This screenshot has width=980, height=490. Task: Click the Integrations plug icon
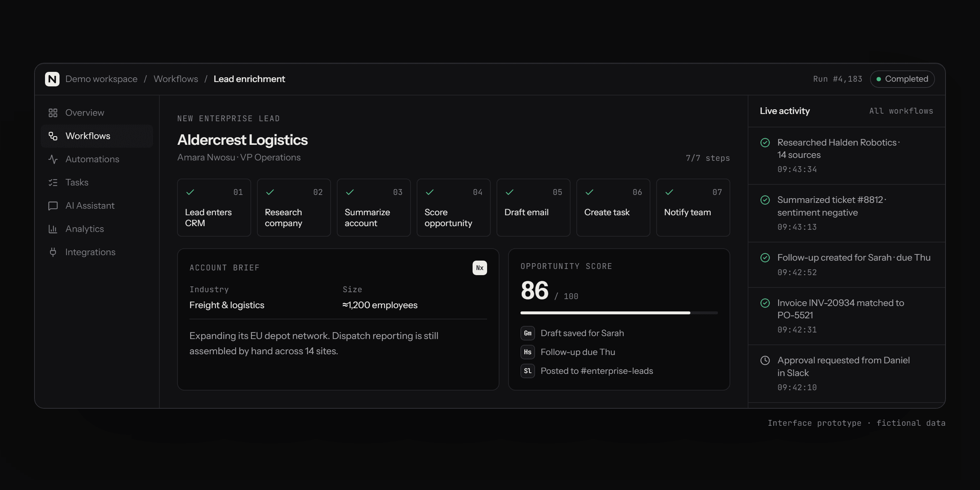coord(53,252)
